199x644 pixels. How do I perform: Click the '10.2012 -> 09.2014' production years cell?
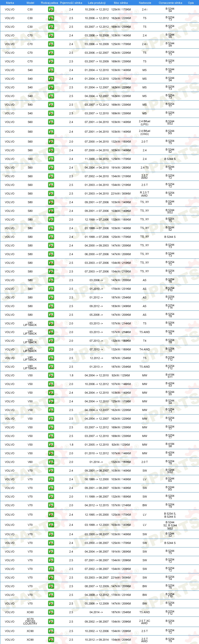click(97, 640)
